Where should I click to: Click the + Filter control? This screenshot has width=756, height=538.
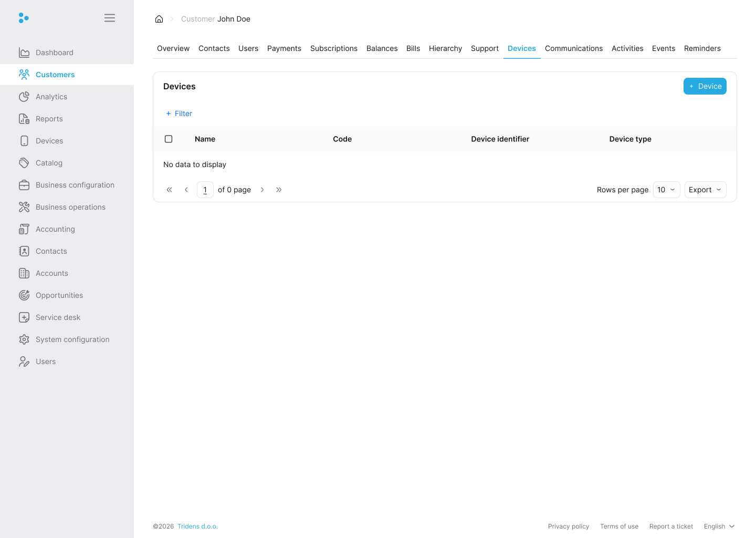click(x=178, y=113)
